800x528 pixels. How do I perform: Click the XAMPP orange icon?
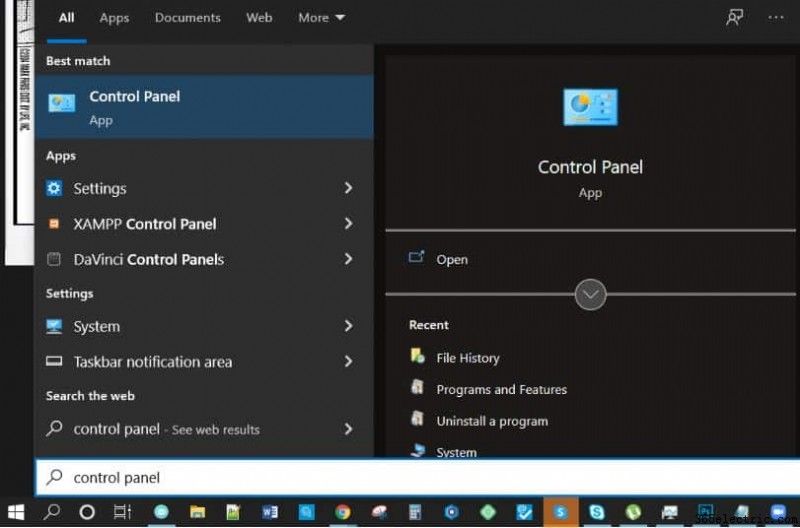pyautogui.click(x=54, y=224)
